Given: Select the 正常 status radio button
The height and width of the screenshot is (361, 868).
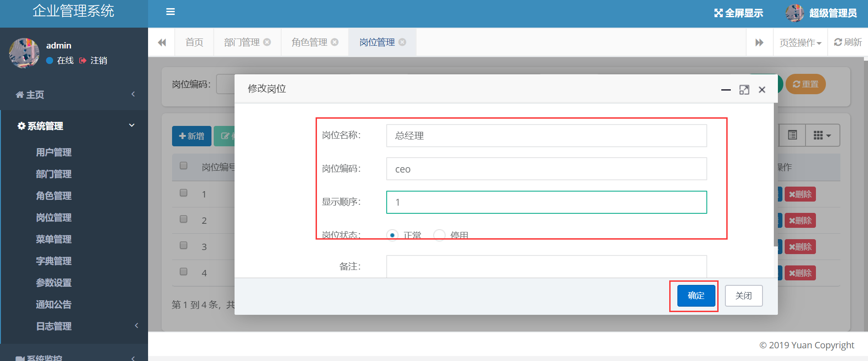Looking at the screenshot, I should coord(392,235).
